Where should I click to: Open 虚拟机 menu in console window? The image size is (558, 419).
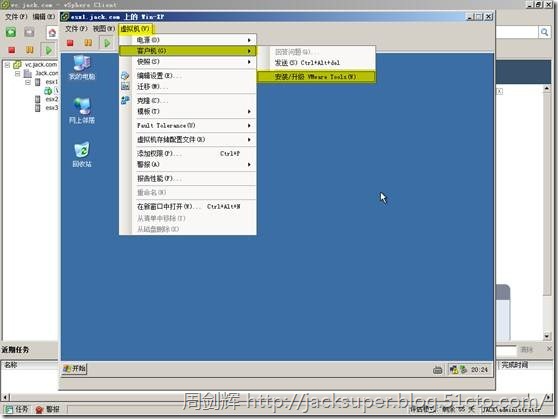pos(135,29)
